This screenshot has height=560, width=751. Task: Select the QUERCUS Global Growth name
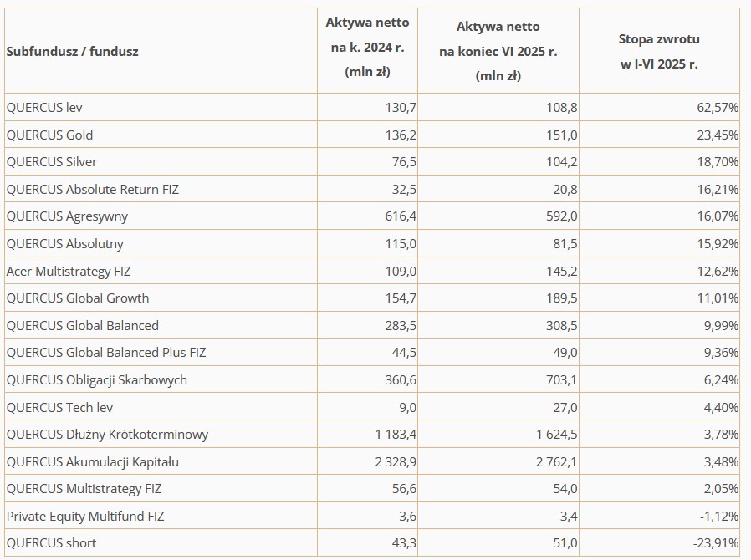tap(78, 298)
